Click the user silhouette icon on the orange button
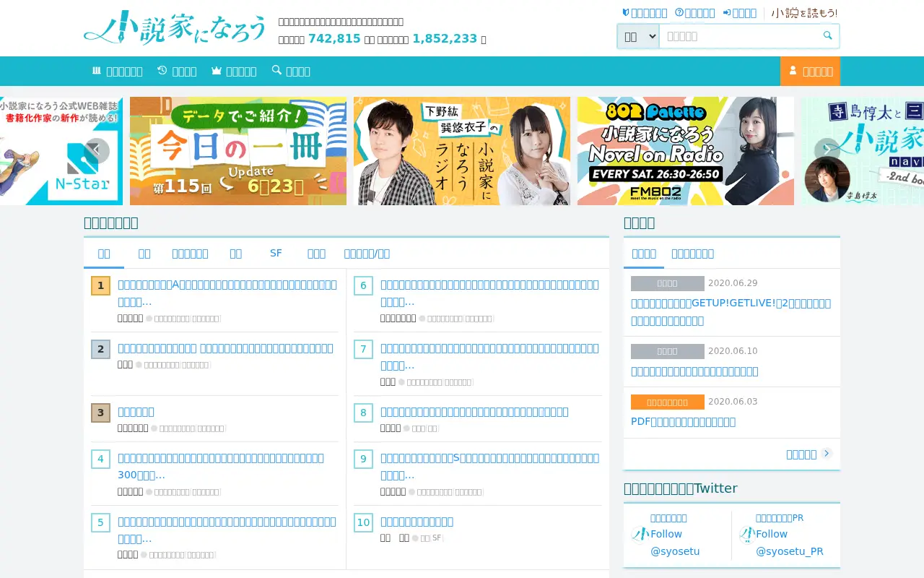This screenshot has height=578, width=924. 793,70
